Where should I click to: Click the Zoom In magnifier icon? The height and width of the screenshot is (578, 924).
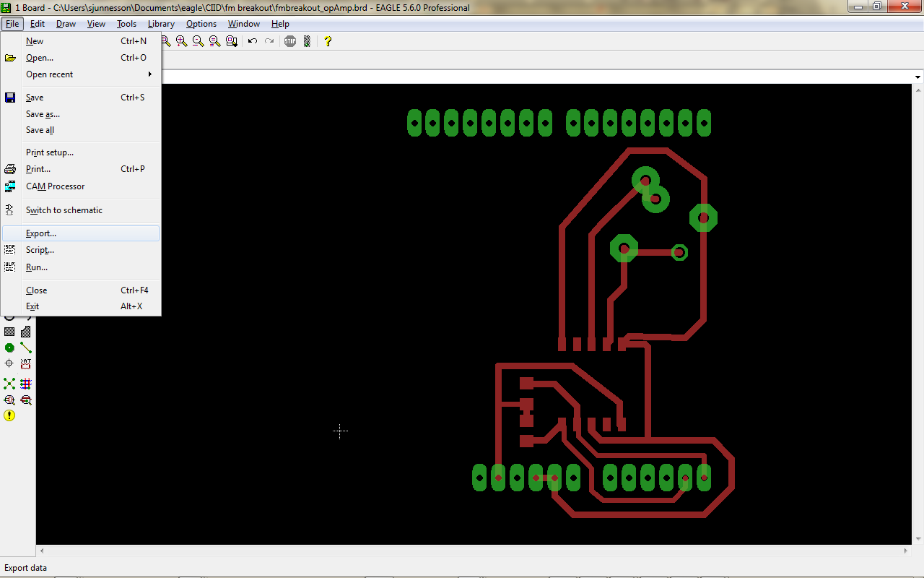[182, 41]
